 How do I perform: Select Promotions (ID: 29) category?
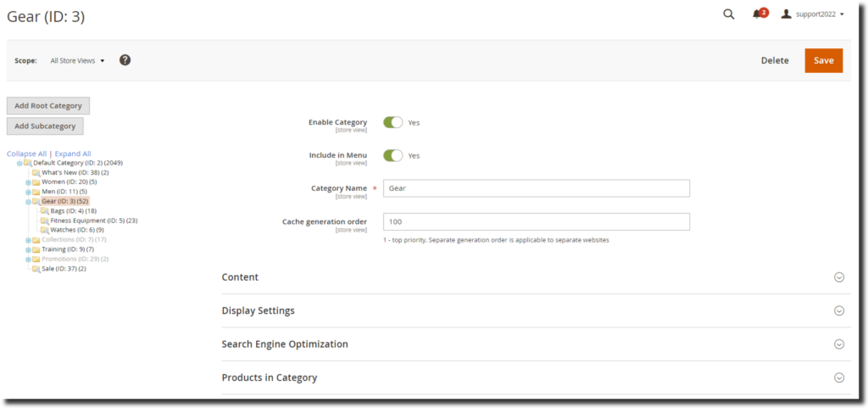click(75, 259)
